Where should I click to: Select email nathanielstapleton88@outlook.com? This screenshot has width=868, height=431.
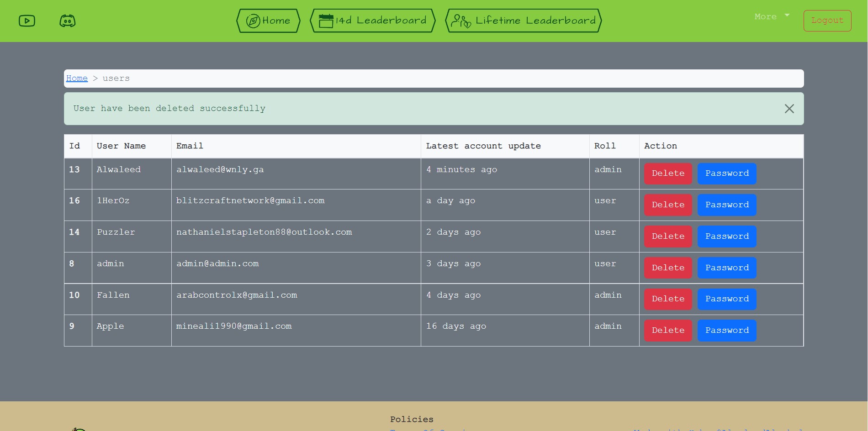coord(264,232)
